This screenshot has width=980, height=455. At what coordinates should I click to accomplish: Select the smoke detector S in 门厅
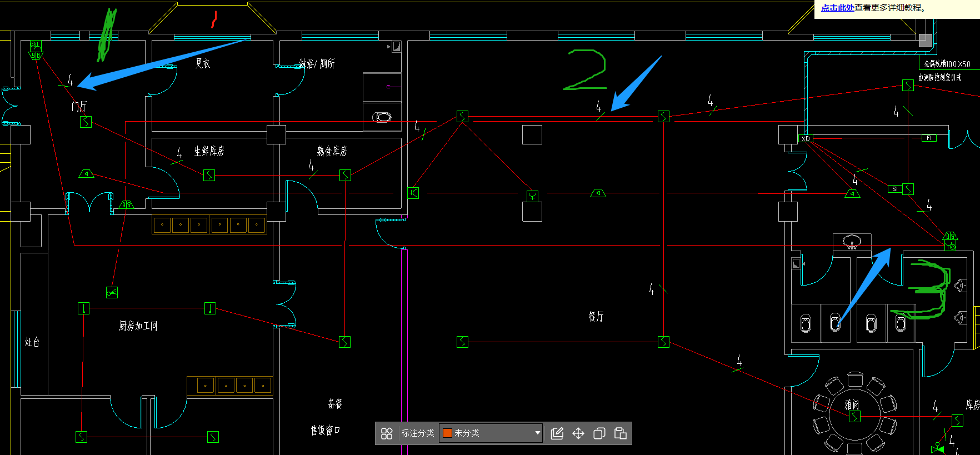pos(86,122)
